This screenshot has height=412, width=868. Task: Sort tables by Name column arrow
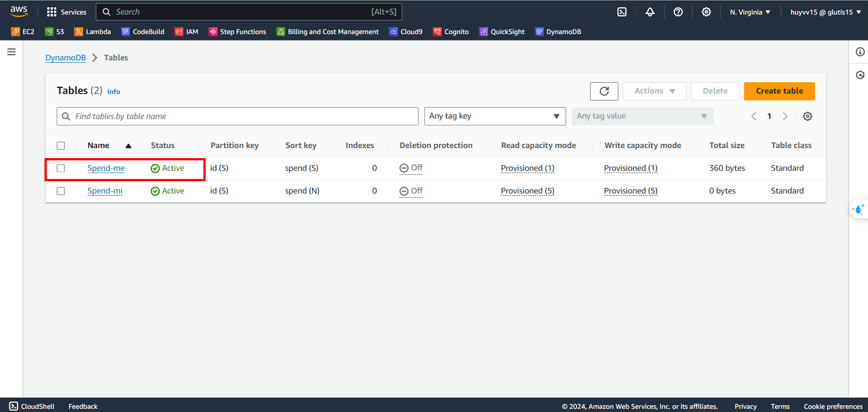coord(128,146)
